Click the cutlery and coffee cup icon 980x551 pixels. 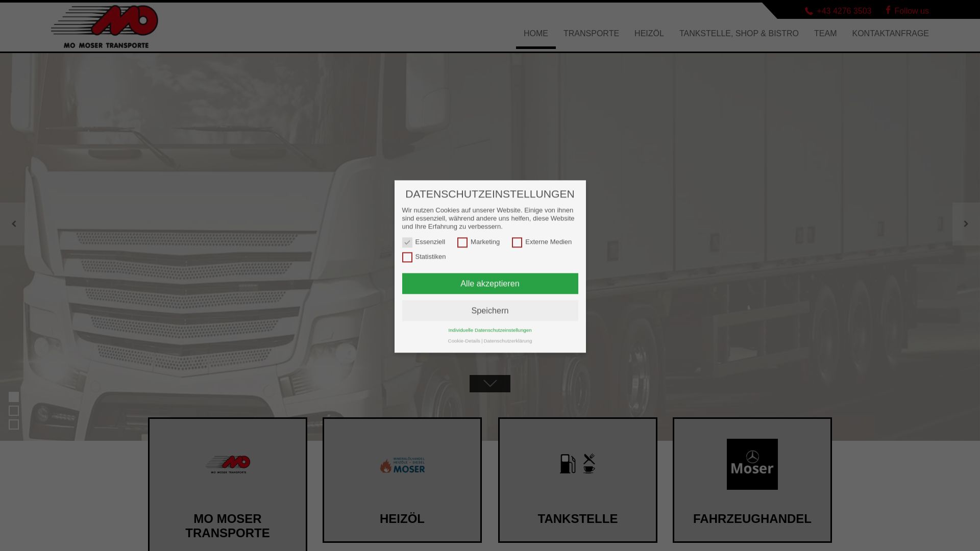[x=590, y=464]
